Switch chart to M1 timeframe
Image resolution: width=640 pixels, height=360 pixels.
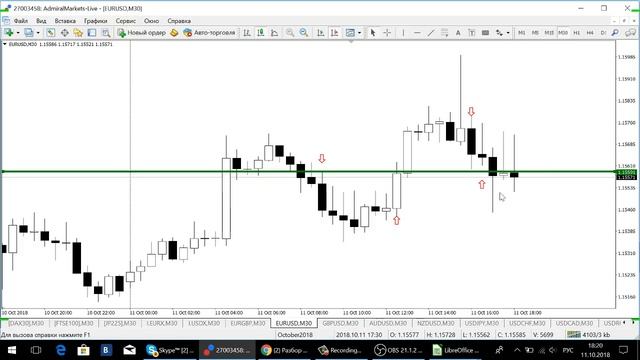point(522,33)
